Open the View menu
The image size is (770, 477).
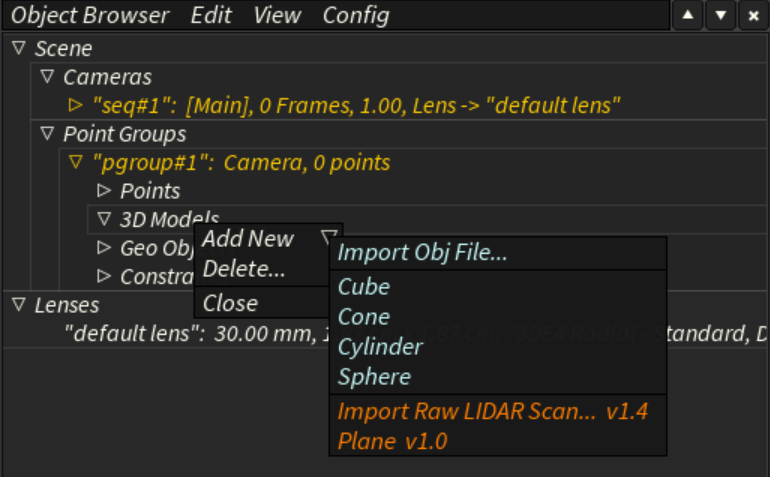tap(277, 15)
